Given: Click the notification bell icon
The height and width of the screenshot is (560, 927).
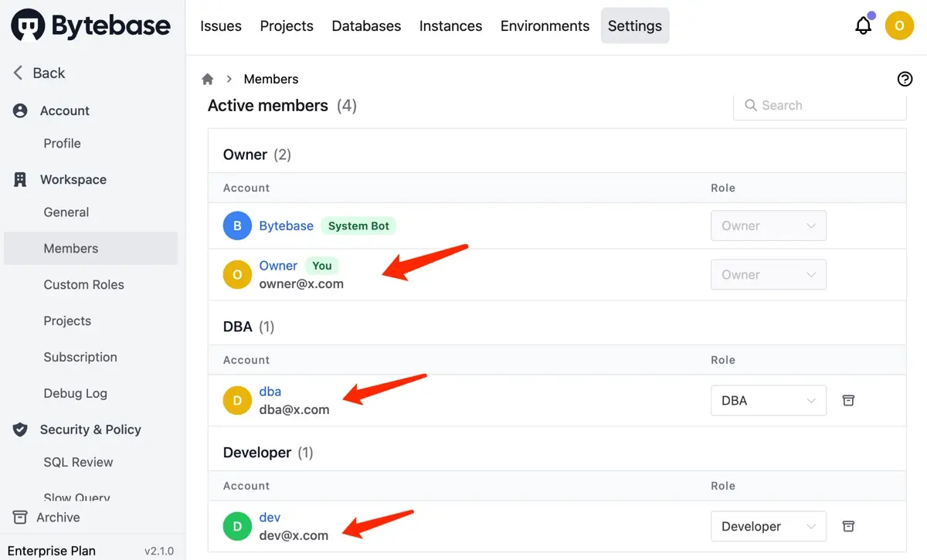Looking at the screenshot, I should pyautogui.click(x=863, y=25).
